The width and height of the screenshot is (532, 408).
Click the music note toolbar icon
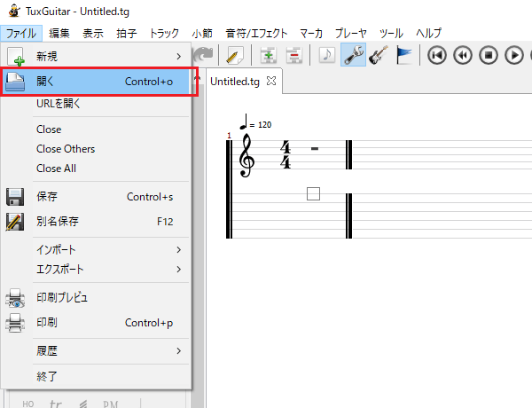[327, 55]
